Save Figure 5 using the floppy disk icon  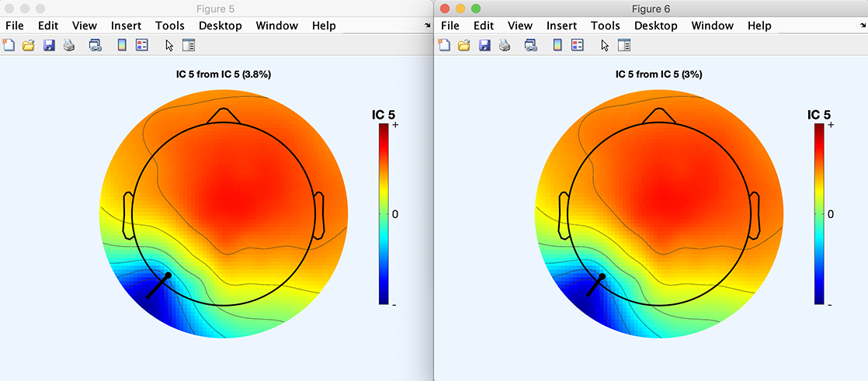coord(49,45)
